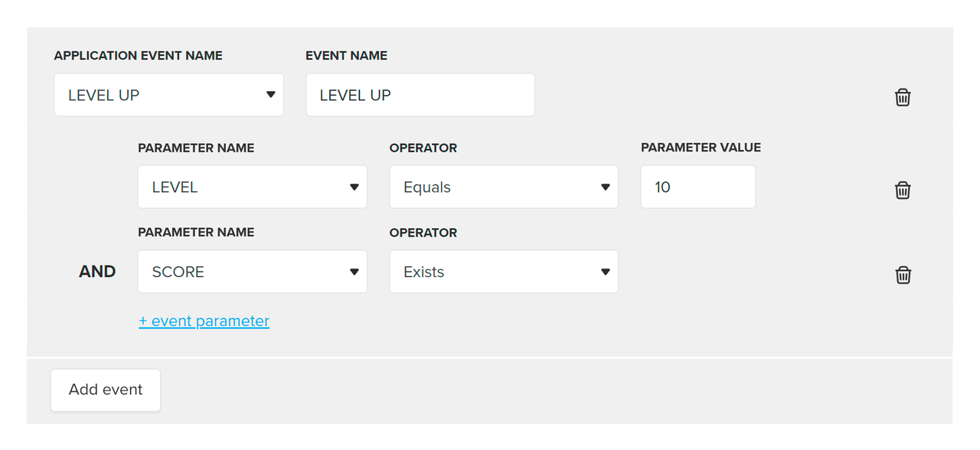The height and width of the screenshot is (450, 980).
Task: Click the caret arrow beside Exists
Action: tap(605, 272)
